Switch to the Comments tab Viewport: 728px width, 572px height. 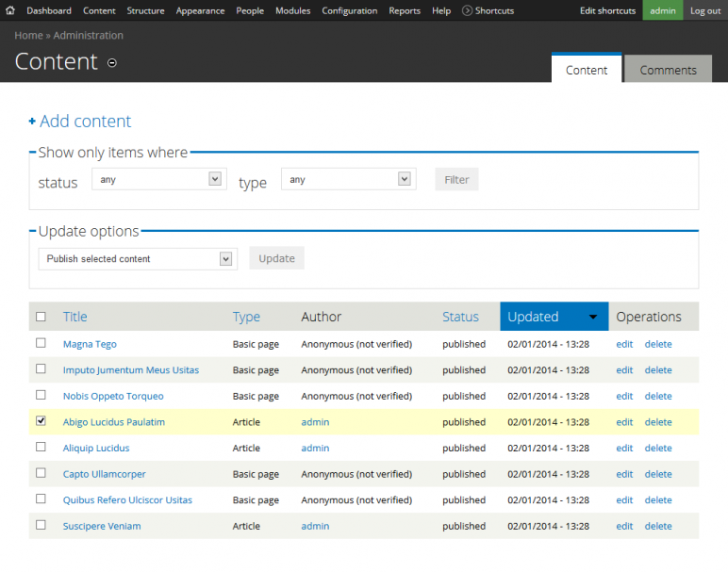[668, 70]
